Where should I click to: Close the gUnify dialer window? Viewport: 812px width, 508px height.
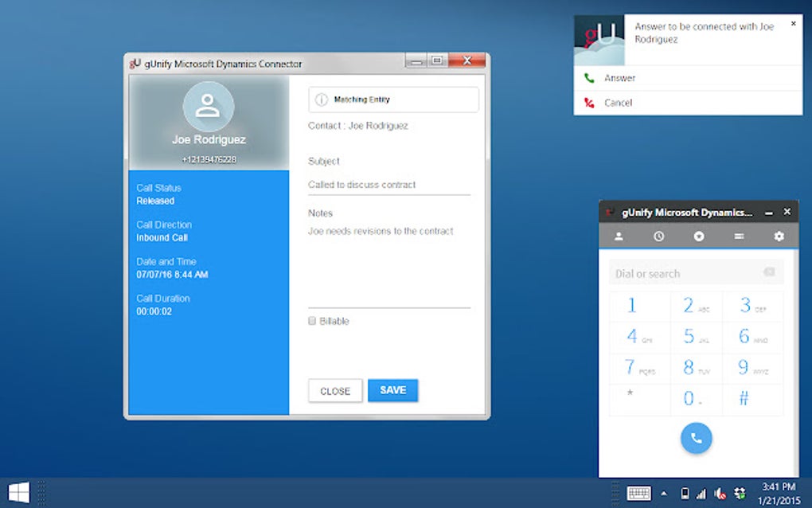coord(787,212)
